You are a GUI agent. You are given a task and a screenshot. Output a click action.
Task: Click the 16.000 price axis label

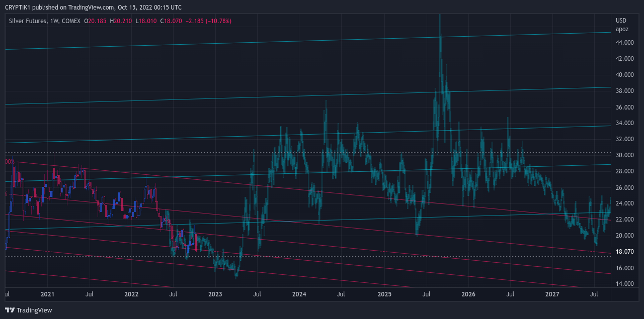(625, 268)
